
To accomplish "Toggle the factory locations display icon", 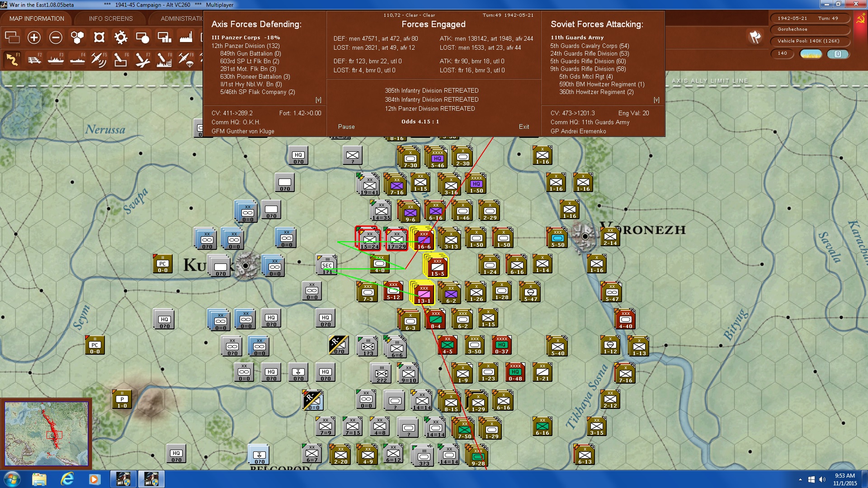I will [x=185, y=37].
